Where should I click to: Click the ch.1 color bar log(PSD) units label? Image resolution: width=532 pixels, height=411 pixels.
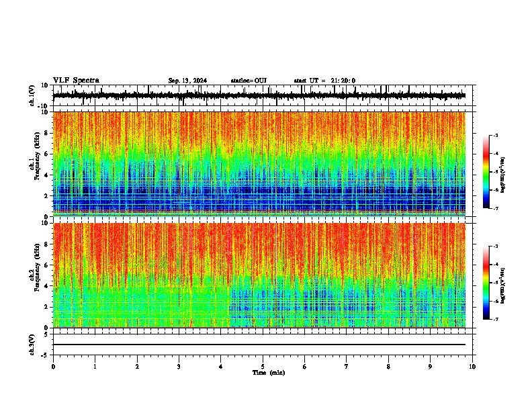point(503,175)
